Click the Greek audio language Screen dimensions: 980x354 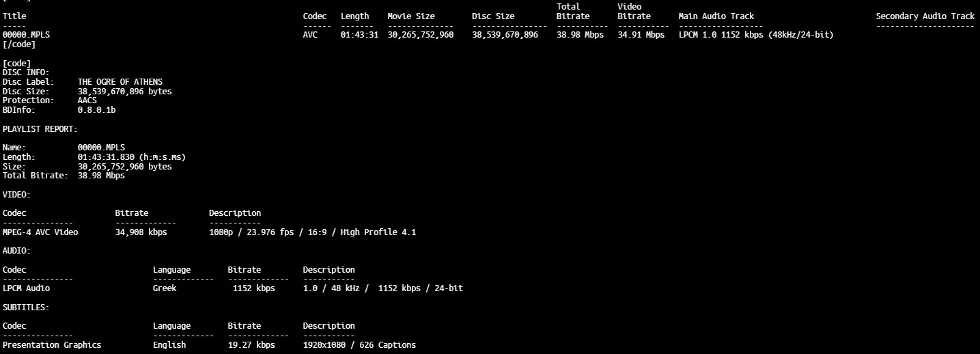tap(165, 288)
